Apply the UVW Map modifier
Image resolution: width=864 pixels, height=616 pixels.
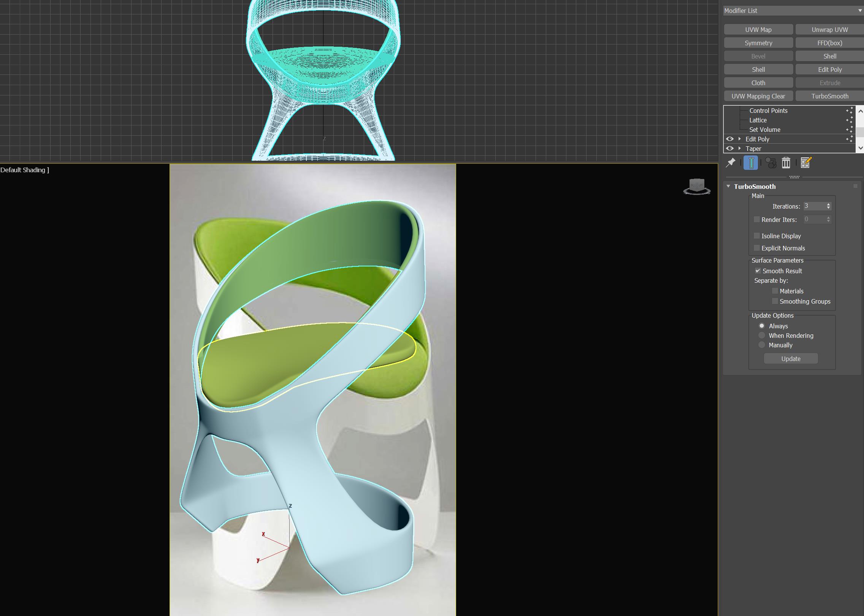point(758,30)
